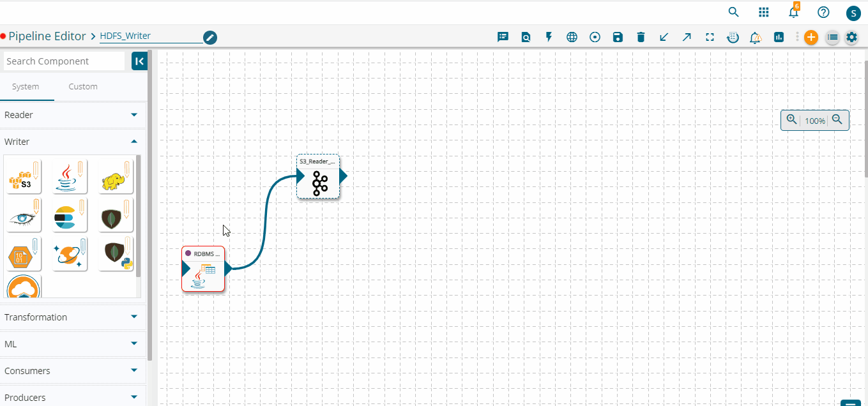Delete the pipeline using trash icon

click(x=641, y=37)
